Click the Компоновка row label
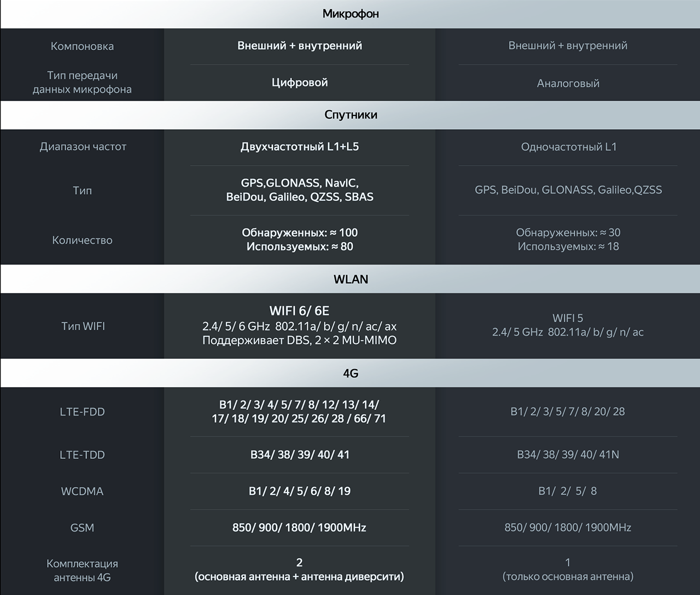Image resolution: width=700 pixels, height=595 pixels. click(82, 46)
